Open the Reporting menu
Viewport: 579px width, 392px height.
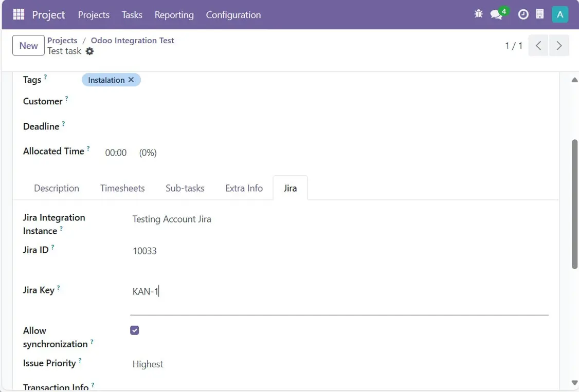point(174,15)
